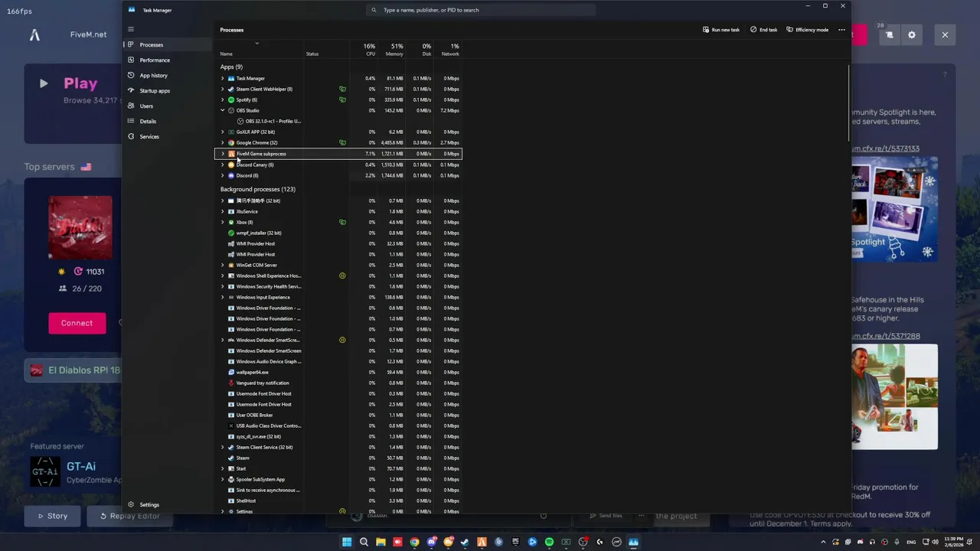Expand the Task Manager process group
Screen dimensions: 980x551
click(223, 78)
